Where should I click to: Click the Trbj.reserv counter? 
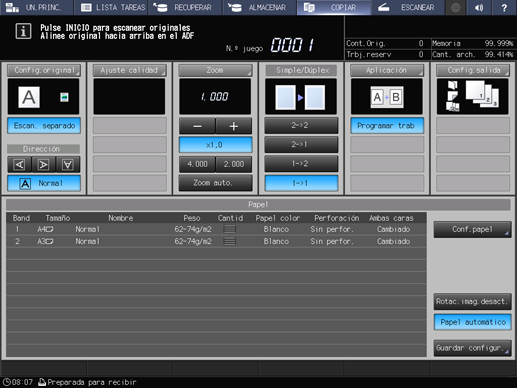point(385,54)
